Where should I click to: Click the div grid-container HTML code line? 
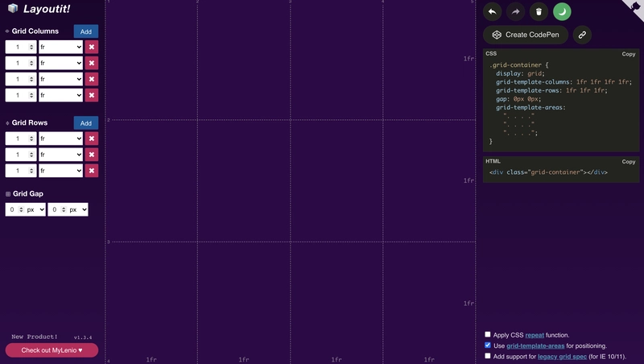pos(548,172)
